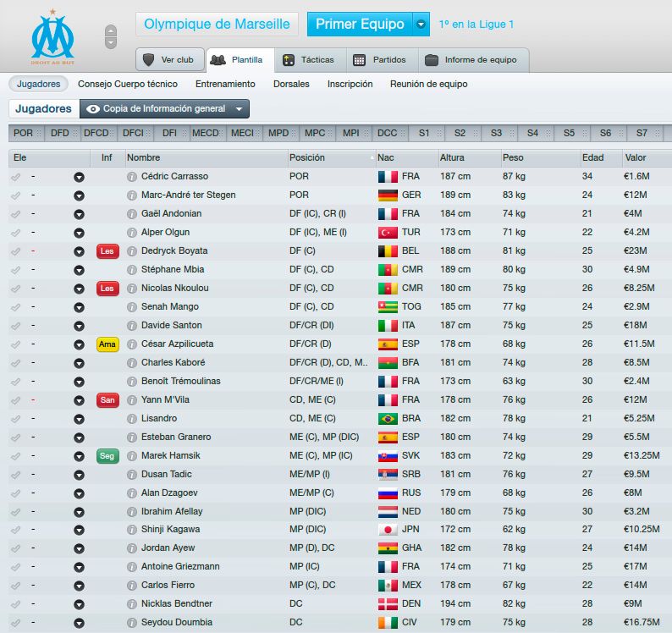
Task: Open selection dropdown arrow for Alper Olgun
Action: 79,233
